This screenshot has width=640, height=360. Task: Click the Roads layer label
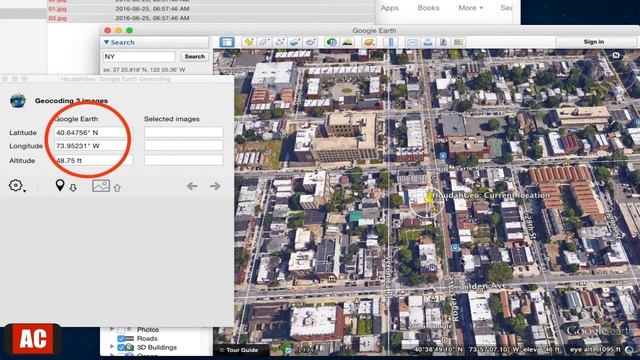click(147, 338)
